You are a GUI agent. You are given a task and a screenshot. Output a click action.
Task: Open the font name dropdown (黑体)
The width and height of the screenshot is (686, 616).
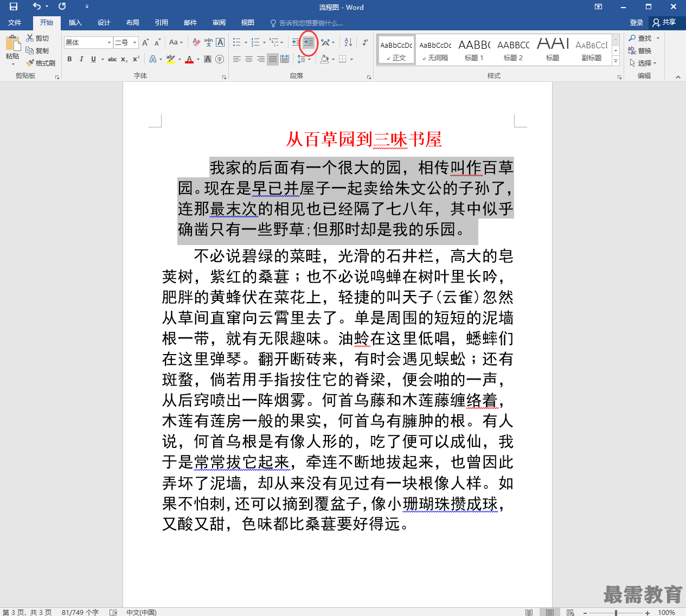click(x=109, y=42)
